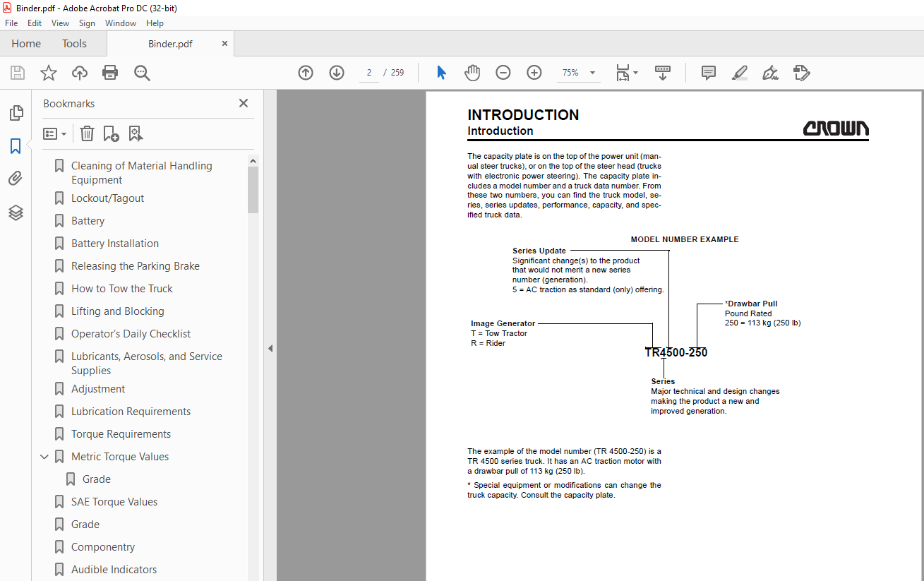Open Operator's Daily Checklist bookmark
This screenshot has height=581, width=924.
click(x=131, y=334)
